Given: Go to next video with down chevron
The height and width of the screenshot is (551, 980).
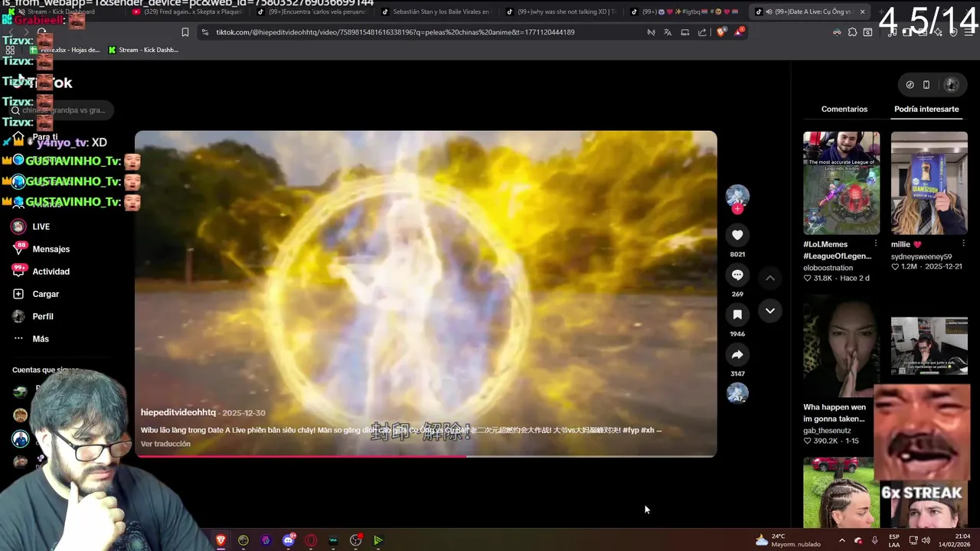Looking at the screenshot, I should pos(770,311).
